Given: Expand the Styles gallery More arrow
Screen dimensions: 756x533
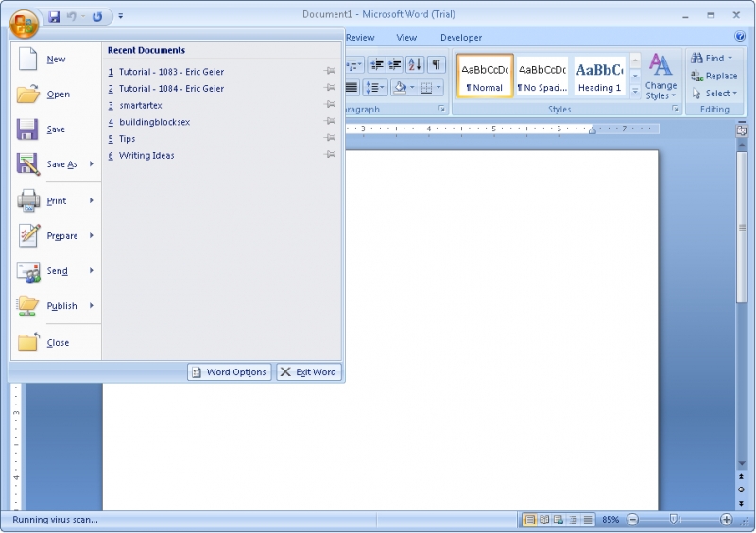Looking at the screenshot, I should click(x=635, y=92).
